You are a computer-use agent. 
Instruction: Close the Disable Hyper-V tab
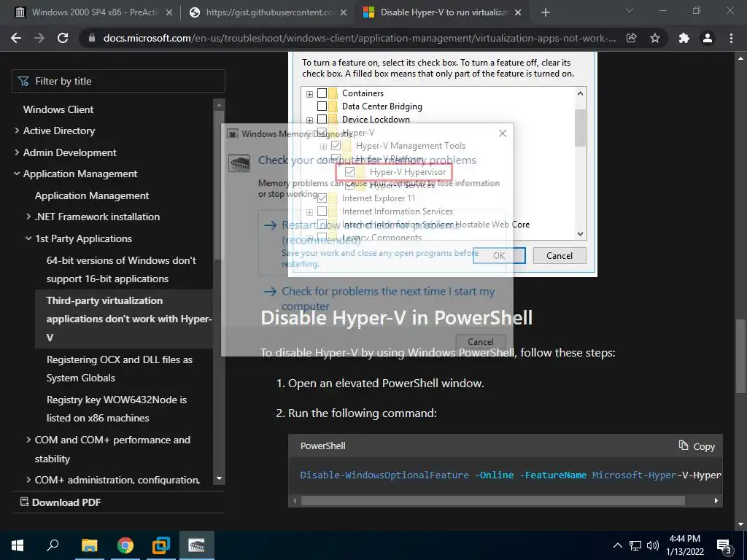(x=519, y=13)
